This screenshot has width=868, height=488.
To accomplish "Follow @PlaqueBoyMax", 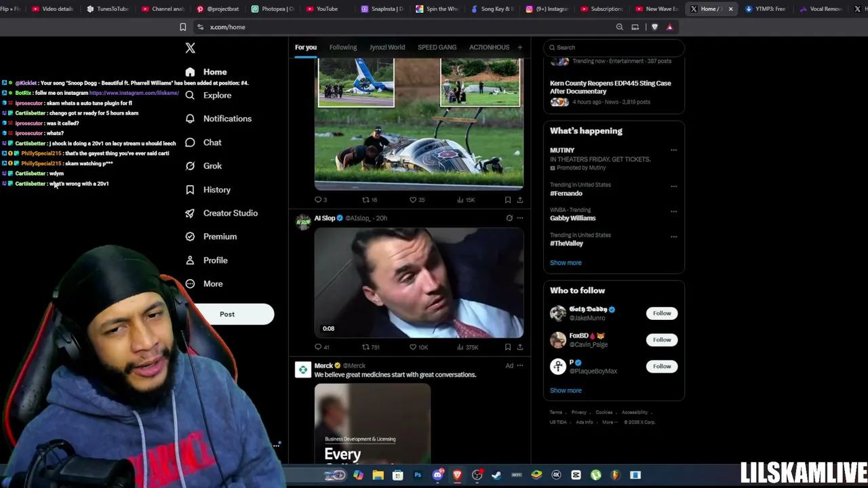I will click(x=662, y=366).
